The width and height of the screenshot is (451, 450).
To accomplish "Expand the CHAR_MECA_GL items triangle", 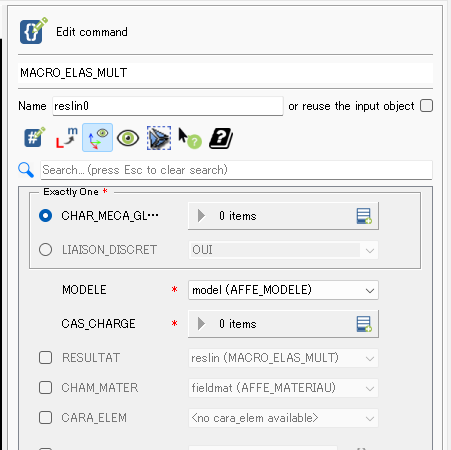I will tap(201, 216).
